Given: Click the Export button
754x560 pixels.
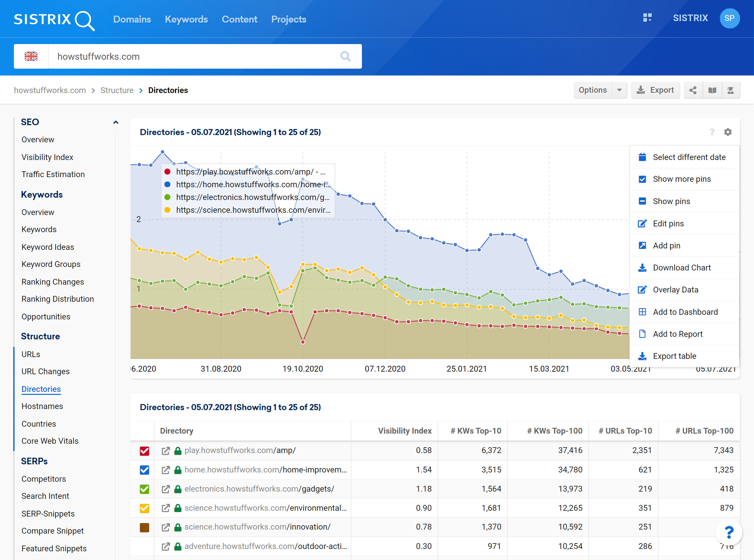Looking at the screenshot, I should coord(655,90).
